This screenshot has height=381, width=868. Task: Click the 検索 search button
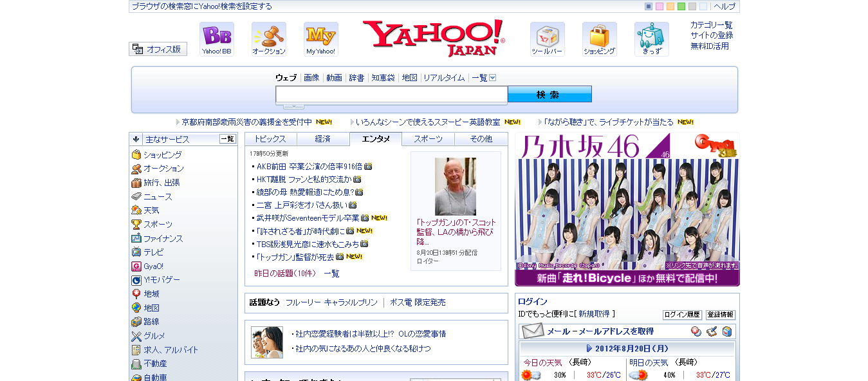549,95
